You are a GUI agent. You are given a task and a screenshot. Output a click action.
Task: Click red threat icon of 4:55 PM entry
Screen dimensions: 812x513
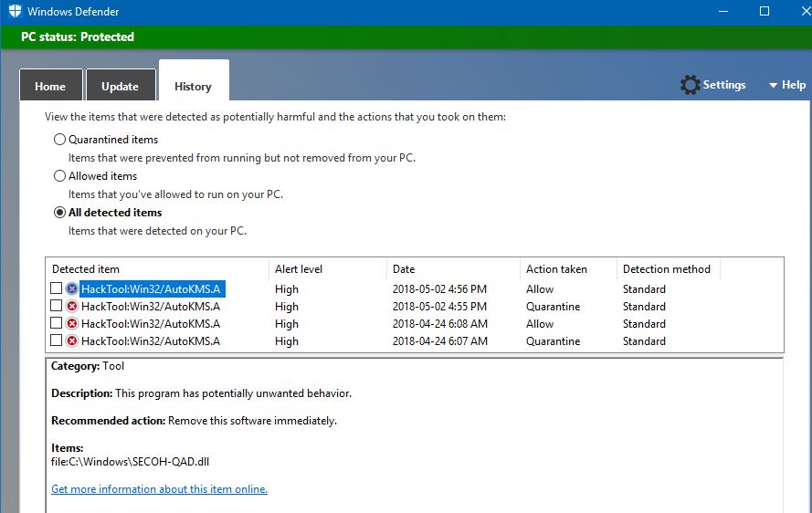pyautogui.click(x=72, y=307)
